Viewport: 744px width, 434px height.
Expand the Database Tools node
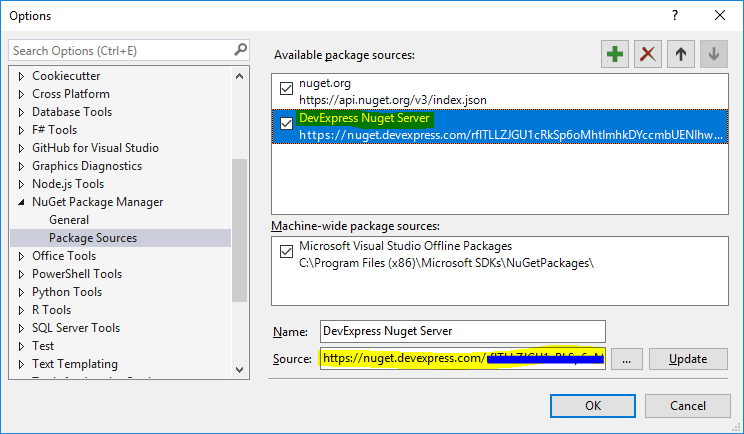21,112
